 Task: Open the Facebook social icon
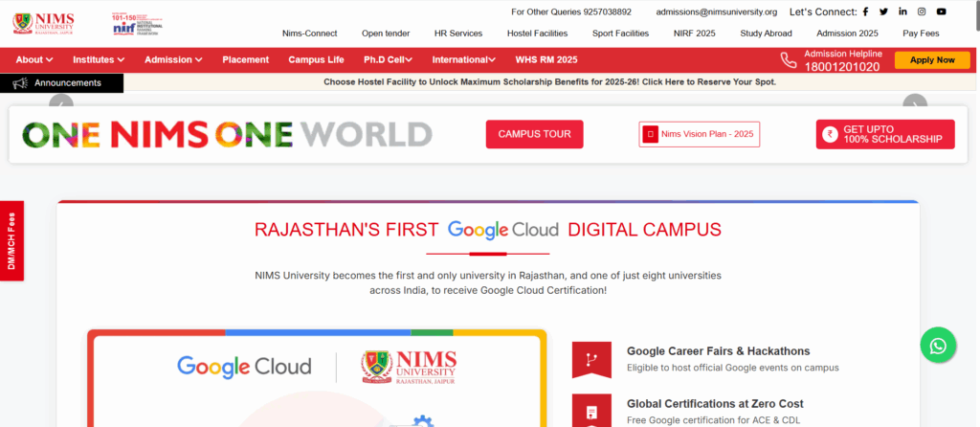click(x=865, y=11)
